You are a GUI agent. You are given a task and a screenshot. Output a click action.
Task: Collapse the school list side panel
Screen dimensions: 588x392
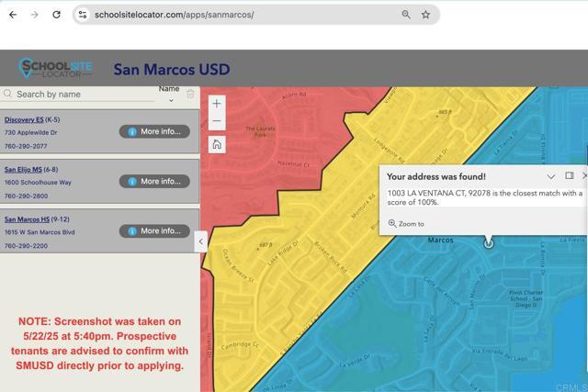coord(201,241)
